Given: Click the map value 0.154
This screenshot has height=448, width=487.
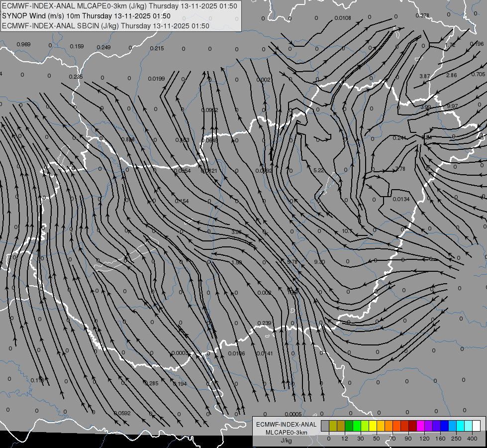Looking at the screenshot, I should (182, 201).
